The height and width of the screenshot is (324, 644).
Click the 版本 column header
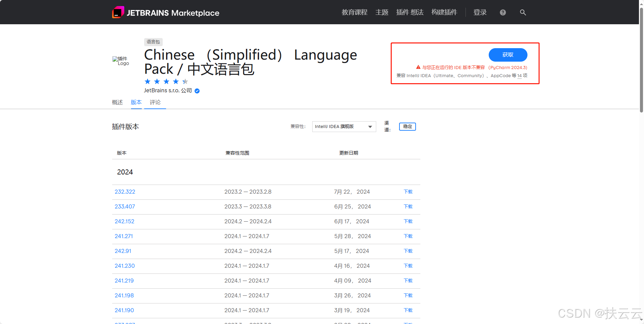pos(122,153)
